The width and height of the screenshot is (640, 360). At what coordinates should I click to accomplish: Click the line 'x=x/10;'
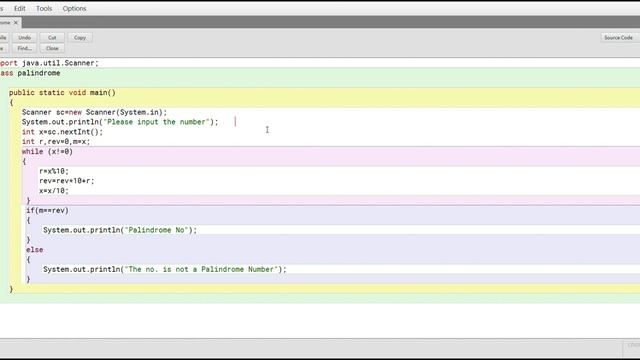tap(54, 191)
